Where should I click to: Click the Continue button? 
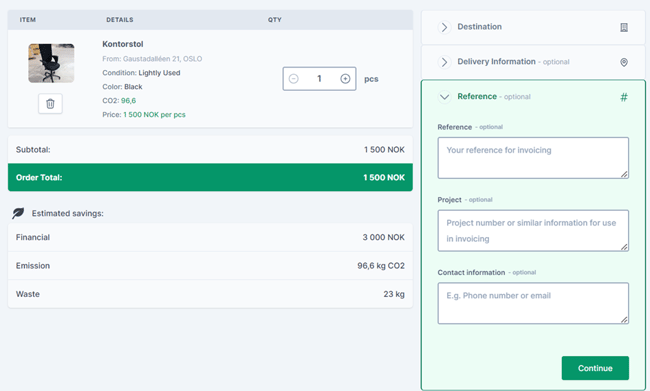(x=595, y=368)
